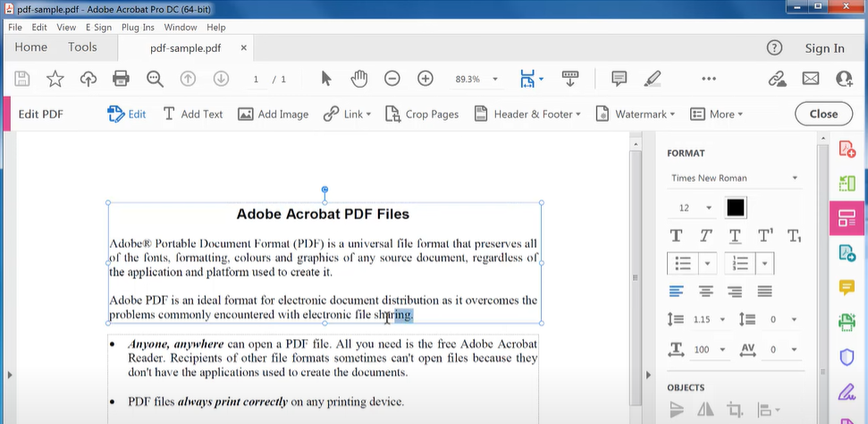This screenshot has width=868, height=424.
Task: Align text left
Action: (x=676, y=291)
